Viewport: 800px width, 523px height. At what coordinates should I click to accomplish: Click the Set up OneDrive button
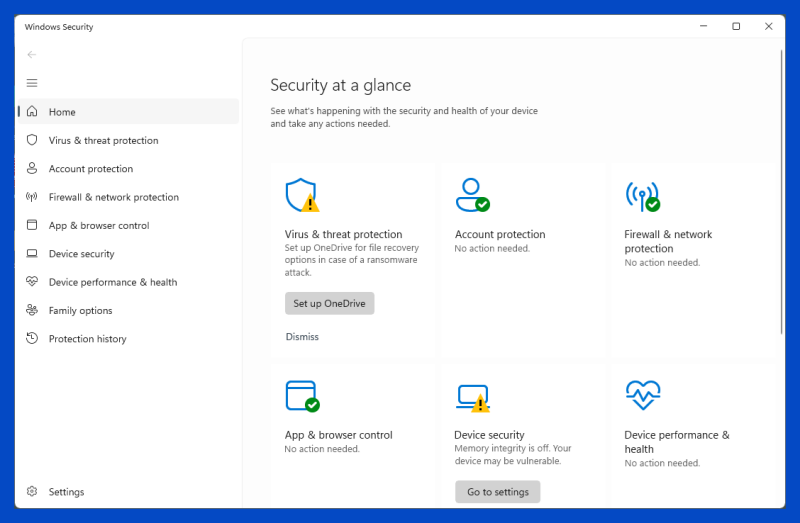(x=330, y=304)
